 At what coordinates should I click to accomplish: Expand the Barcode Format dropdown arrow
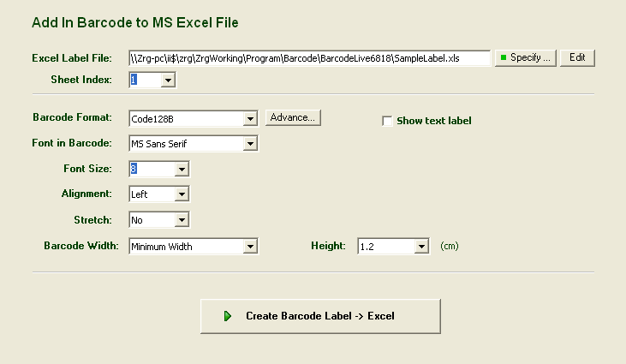[250, 118]
